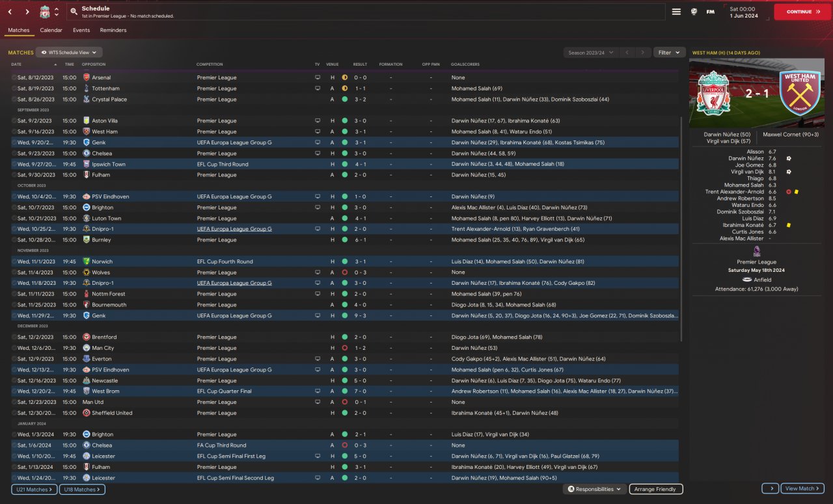This screenshot has width=833, height=504.
Task: Sort by the Opposition column header
Action: [94, 64]
